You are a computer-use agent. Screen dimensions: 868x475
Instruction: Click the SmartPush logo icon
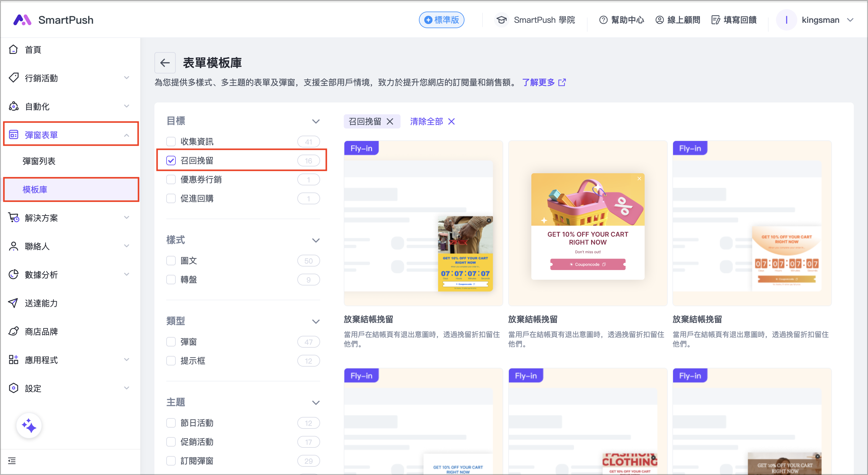tap(22, 20)
